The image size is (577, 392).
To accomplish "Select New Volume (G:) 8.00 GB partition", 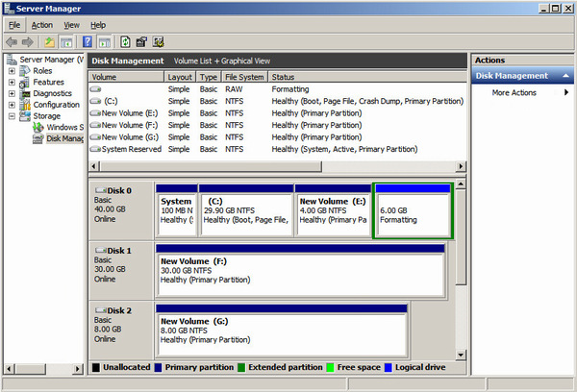I will pos(282,331).
